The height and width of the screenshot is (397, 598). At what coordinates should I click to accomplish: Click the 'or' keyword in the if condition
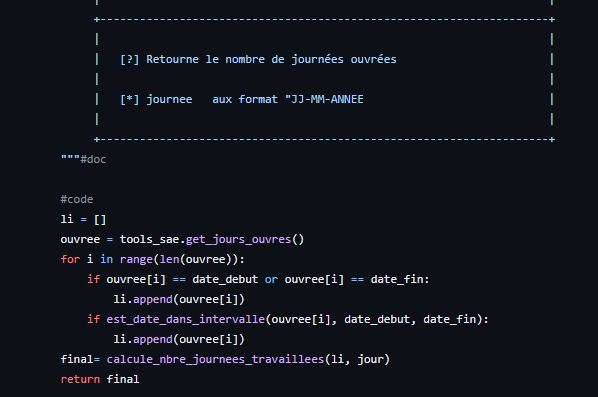click(271, 280)
